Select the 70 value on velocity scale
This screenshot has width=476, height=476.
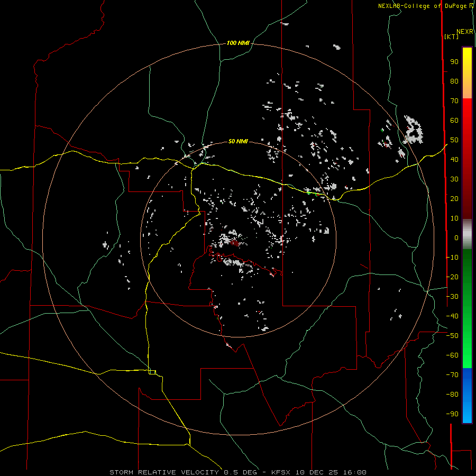coord(454,101)
